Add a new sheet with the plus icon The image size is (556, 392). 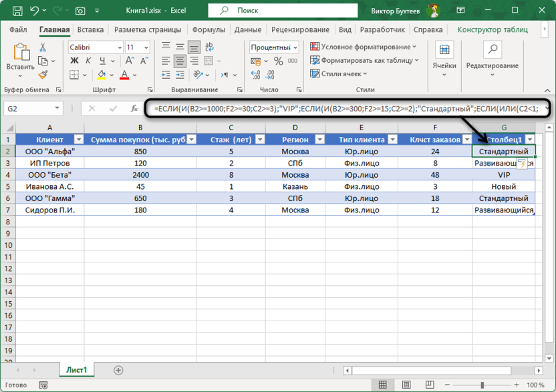click(x=118, y=370)
